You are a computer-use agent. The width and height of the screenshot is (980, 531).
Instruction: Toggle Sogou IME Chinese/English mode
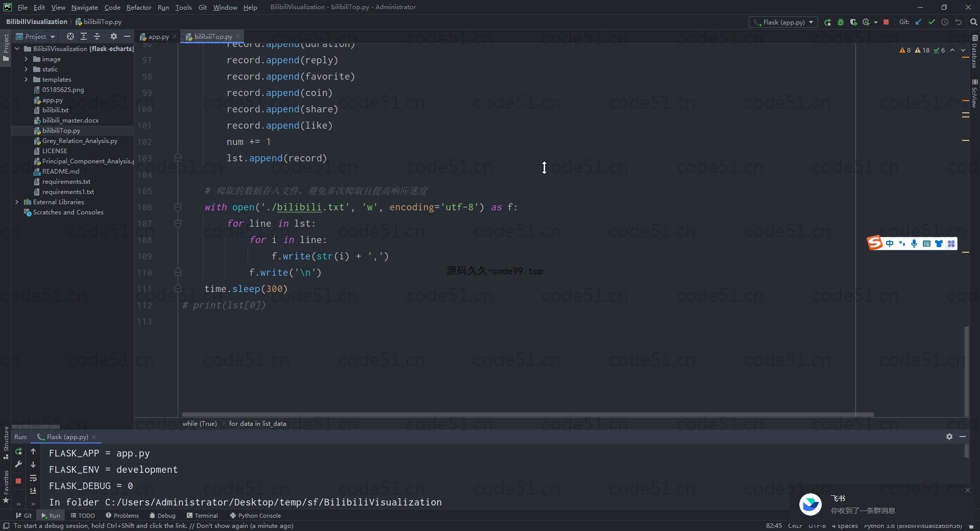[x=890, y=244]
